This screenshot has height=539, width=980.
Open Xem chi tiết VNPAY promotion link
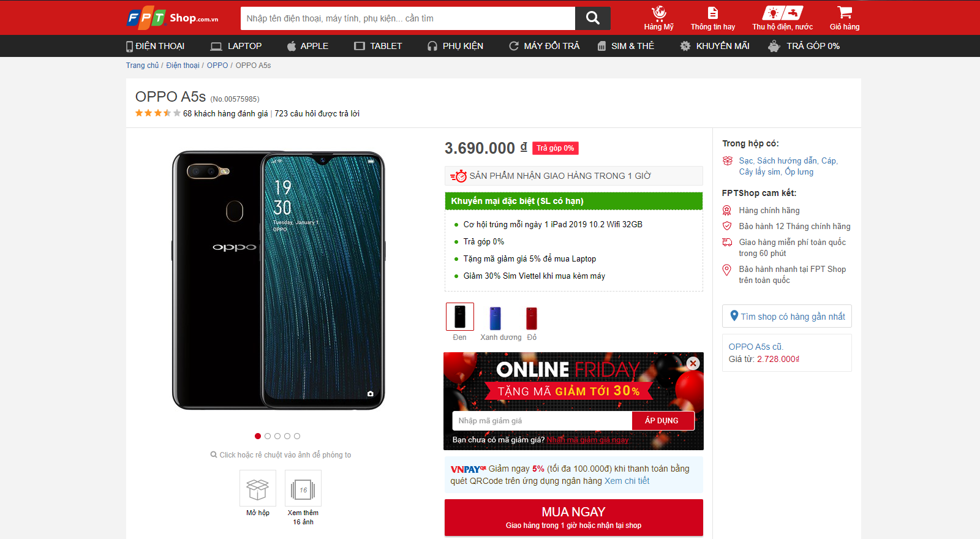[627, 481]
